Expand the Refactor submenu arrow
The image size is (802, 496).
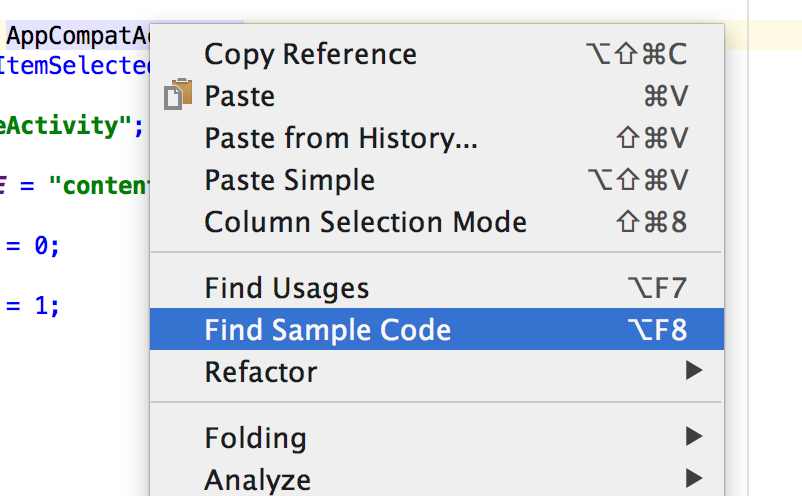coord(694,370)
